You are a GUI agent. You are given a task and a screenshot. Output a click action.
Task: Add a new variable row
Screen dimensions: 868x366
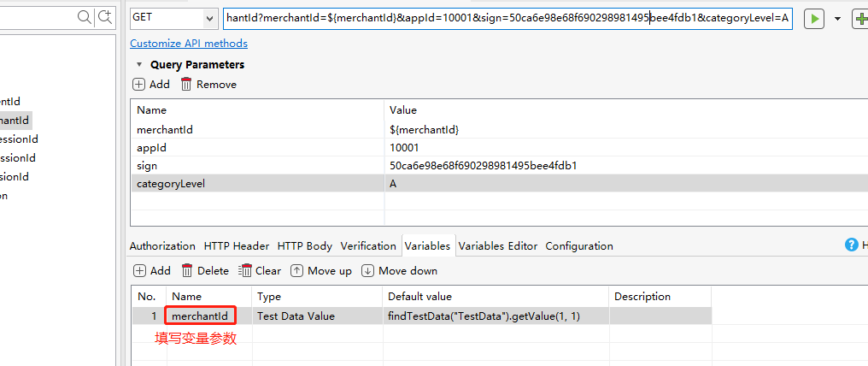coord(151,270)
